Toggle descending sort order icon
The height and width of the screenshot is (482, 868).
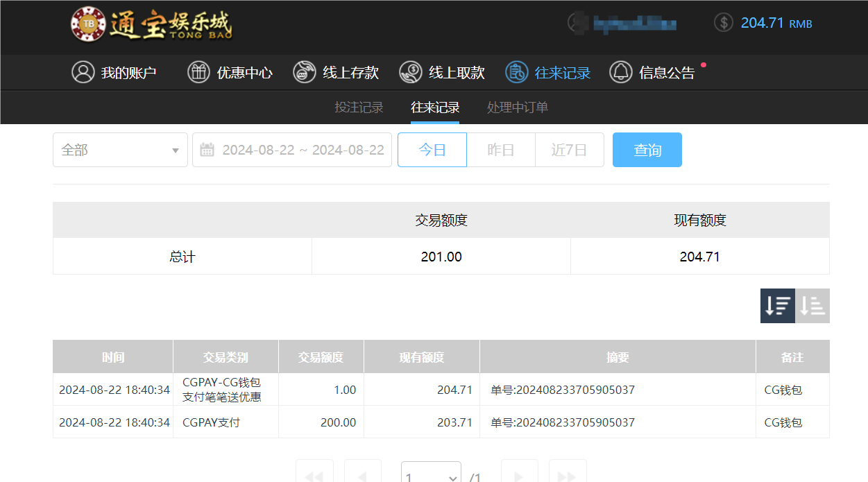(777, 305)
